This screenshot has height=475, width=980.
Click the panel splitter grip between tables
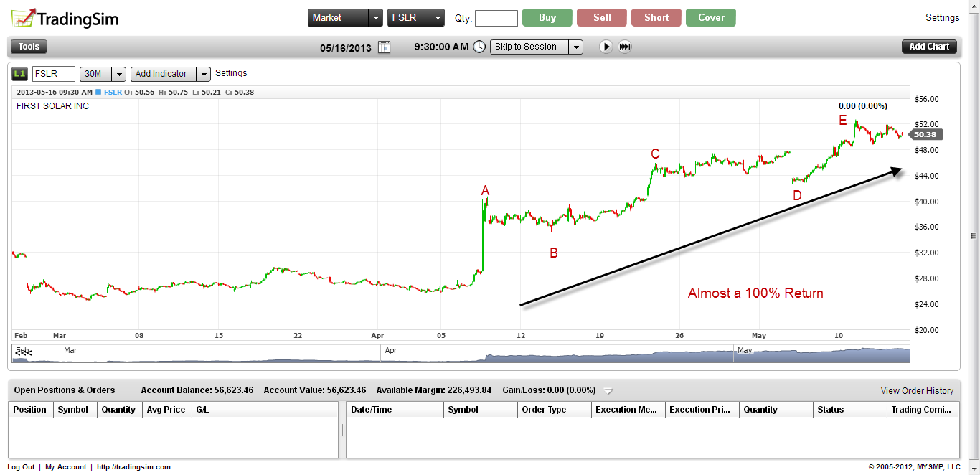342,429
